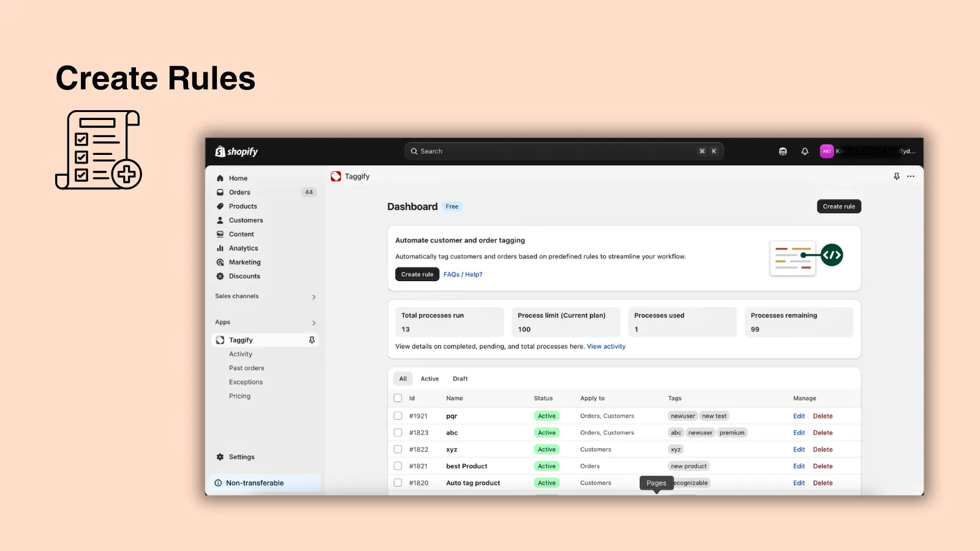Edit the best Product rule

[x=799, y=466]
